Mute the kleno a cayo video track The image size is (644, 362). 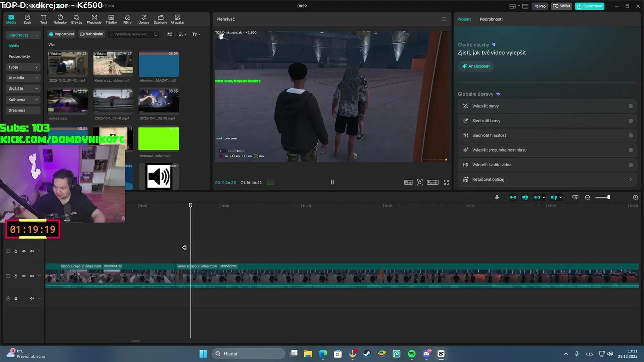point(32,276)
